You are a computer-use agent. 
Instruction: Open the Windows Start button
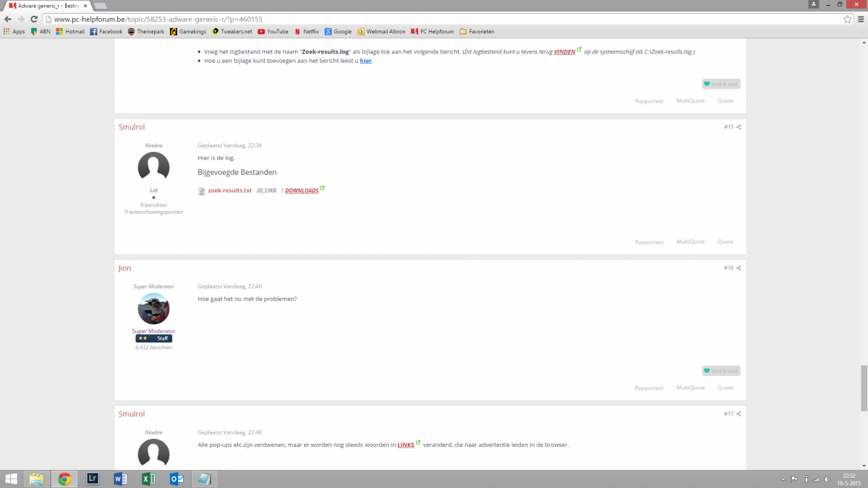tap(12, 479)
